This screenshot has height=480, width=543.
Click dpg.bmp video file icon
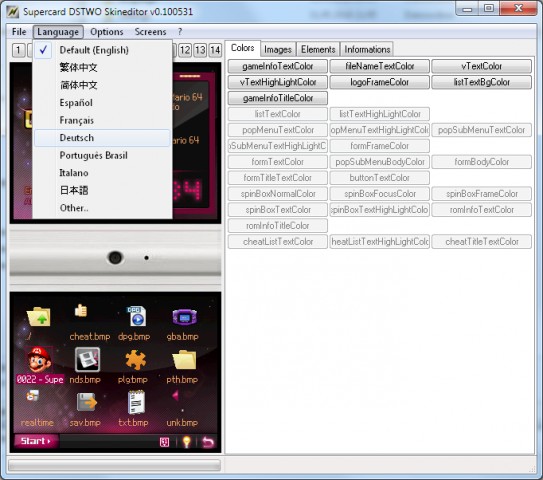(x=136, y=316)
